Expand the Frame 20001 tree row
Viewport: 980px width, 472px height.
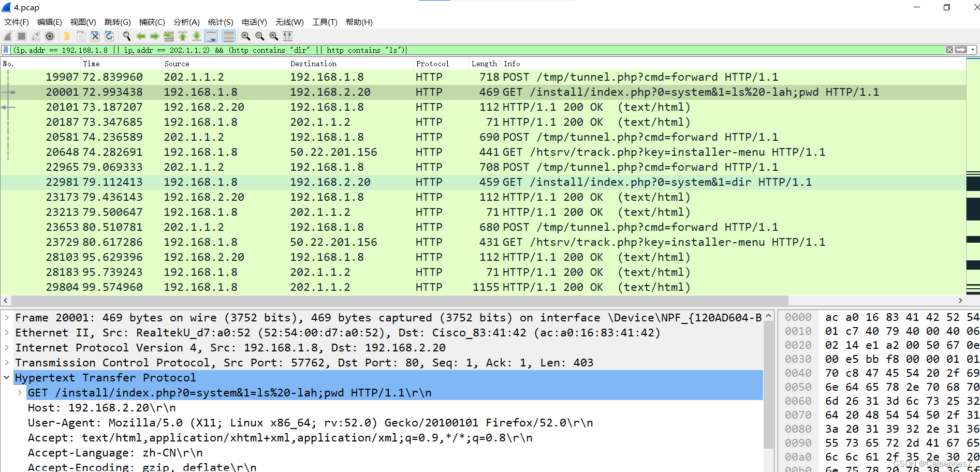(x=7, y=318)
